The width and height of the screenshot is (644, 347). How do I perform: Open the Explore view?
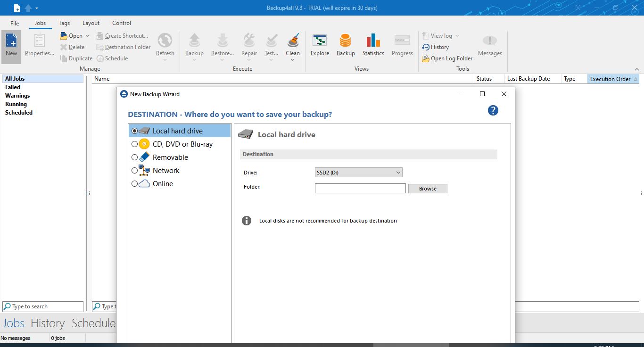point(320,45)
